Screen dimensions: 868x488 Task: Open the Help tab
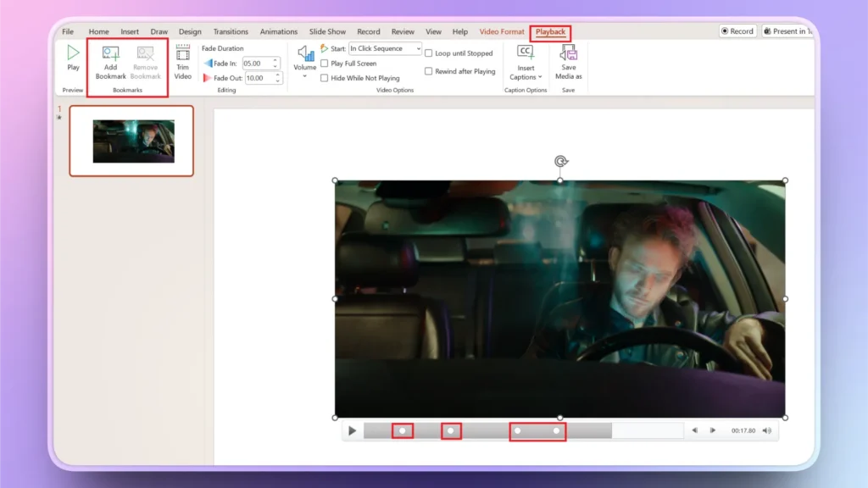point(460,31)
